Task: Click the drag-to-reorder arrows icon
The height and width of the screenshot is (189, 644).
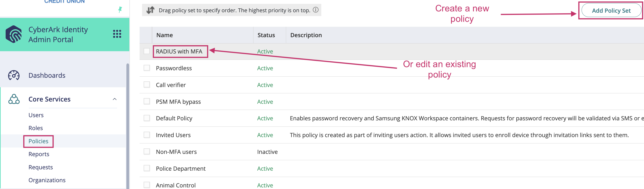Action: (150, 10)
